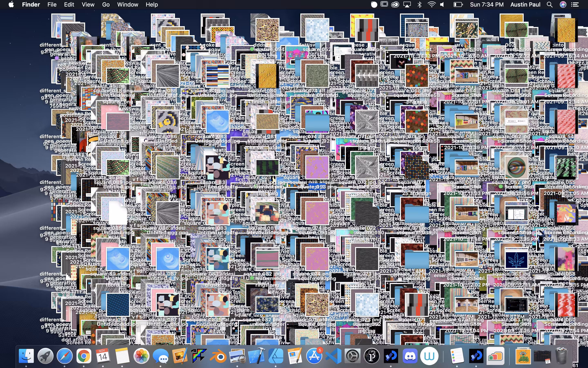Select the Untitled.mp4 file on the desktop
The image size is (588, 368).
coord(118,232)
